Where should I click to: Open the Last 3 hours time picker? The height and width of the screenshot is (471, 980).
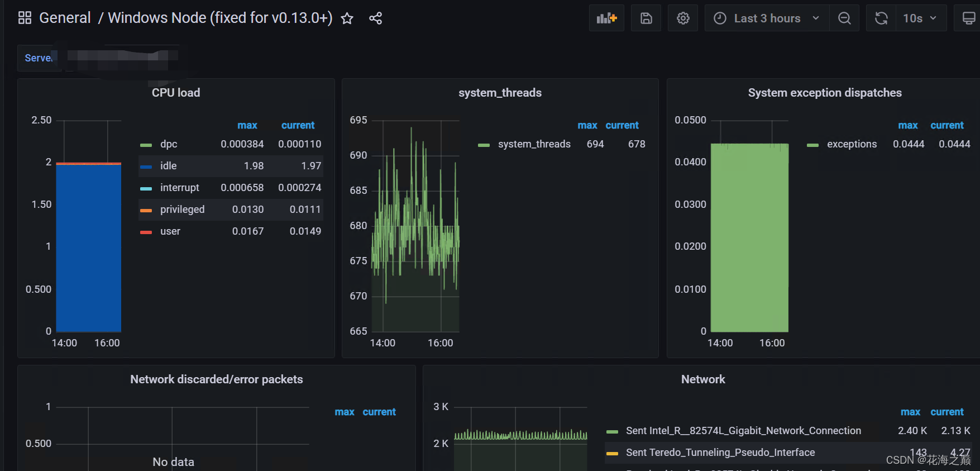pos(767,18)
